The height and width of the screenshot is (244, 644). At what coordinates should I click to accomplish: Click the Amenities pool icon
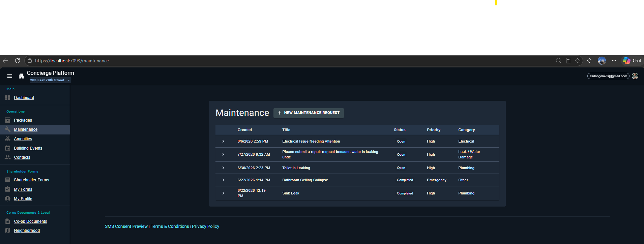pos(8,139)
